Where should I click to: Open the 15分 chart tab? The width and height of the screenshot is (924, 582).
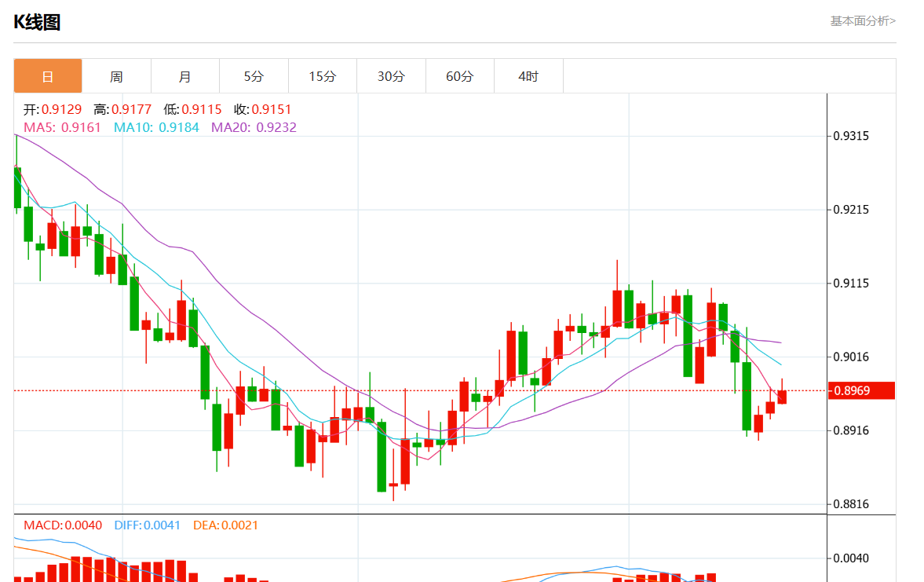(x=323, y=76)
